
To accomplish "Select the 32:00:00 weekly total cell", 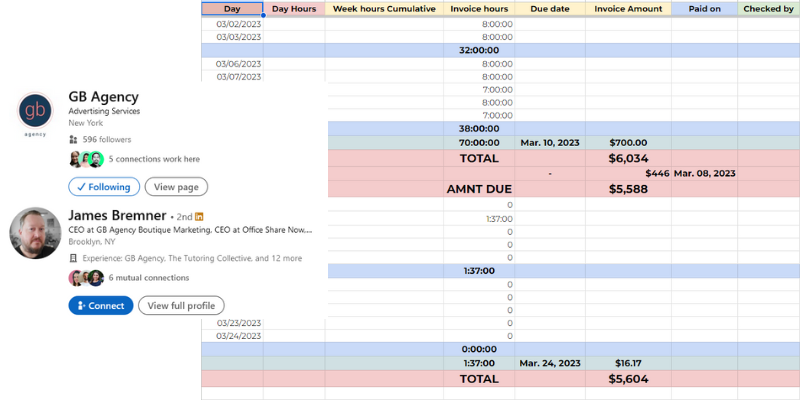I will [479, 51].
